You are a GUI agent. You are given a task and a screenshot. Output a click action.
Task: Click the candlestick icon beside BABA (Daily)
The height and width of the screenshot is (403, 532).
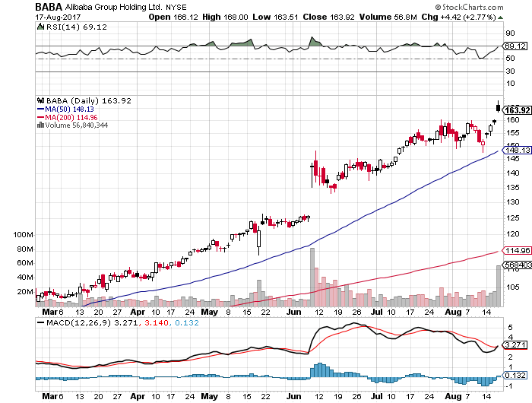pos(41,100)
